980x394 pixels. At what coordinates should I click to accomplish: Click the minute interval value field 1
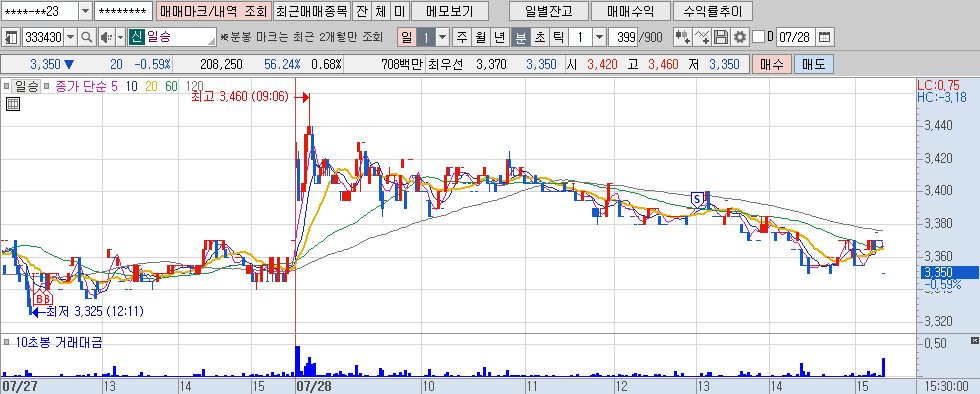[581, 38]
